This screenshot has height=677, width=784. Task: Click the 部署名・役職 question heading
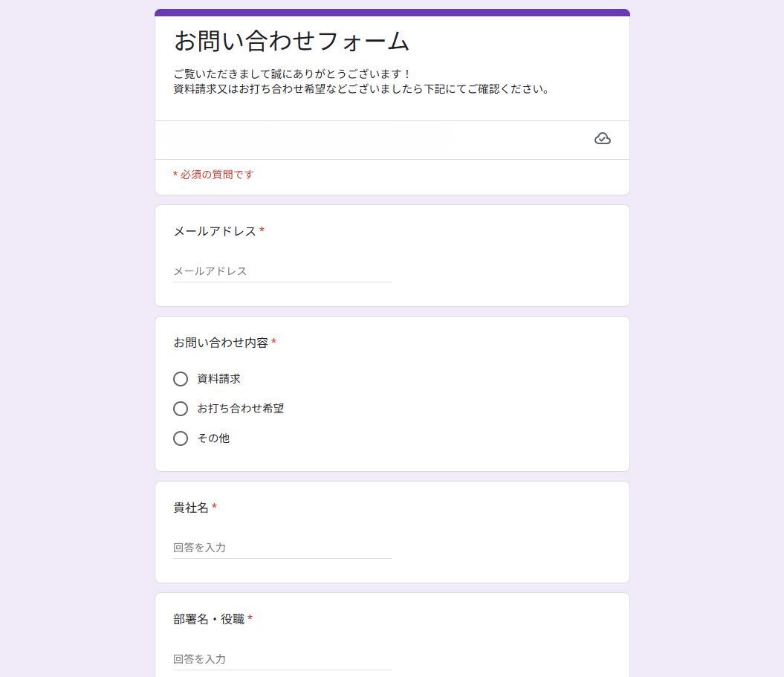(x=209, y=619)
